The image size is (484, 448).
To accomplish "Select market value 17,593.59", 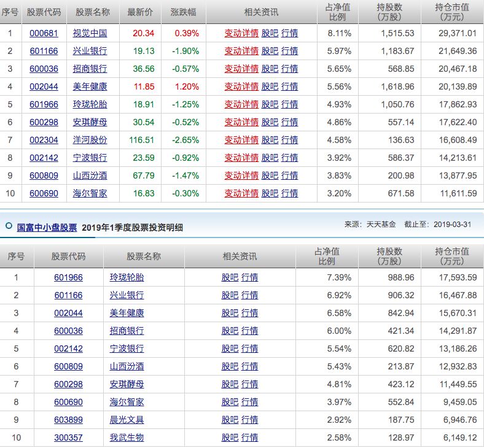I will 458,277.
